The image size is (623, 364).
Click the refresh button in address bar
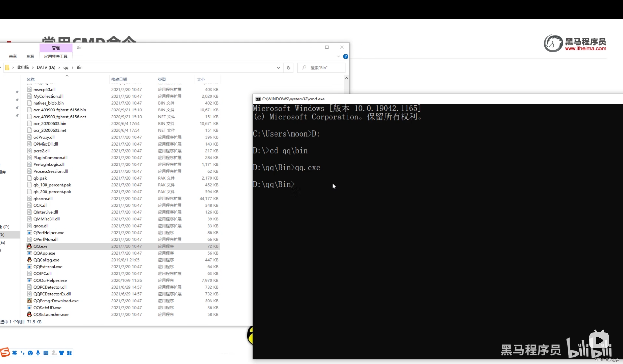[288, 67]
